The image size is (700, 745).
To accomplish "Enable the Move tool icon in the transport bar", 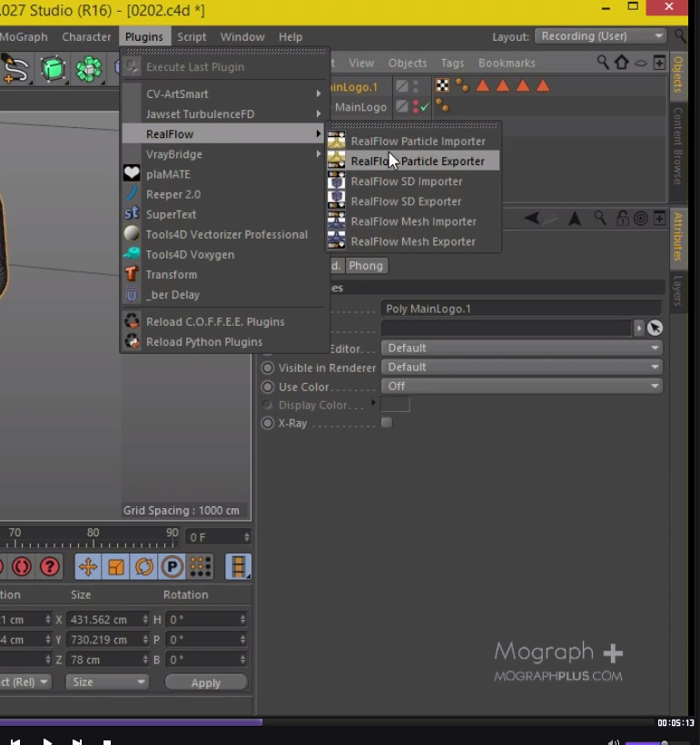I will [x=88, y=566].
